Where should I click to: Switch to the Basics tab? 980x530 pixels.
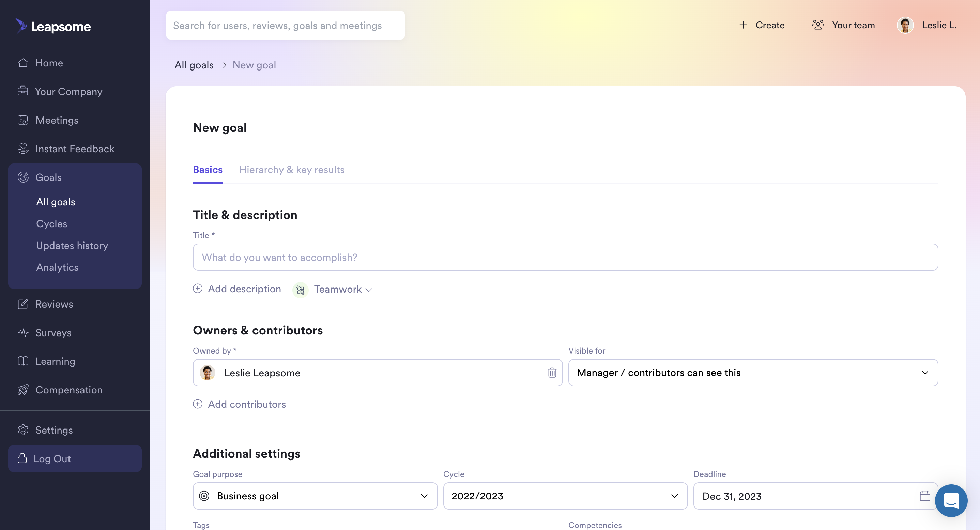(208, 170)
